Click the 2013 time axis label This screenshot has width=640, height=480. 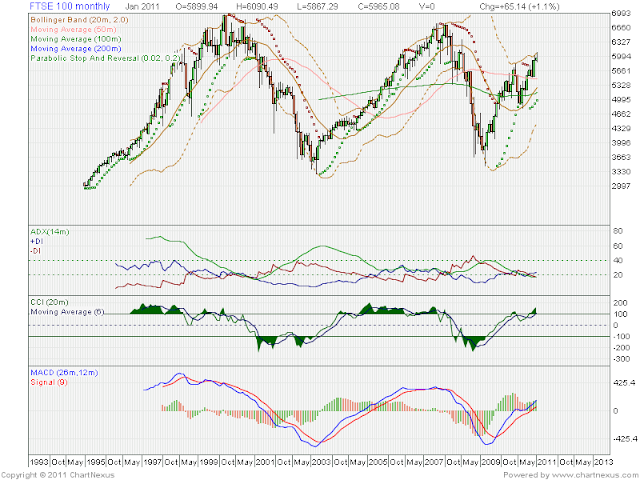click(x=603, y=462)
